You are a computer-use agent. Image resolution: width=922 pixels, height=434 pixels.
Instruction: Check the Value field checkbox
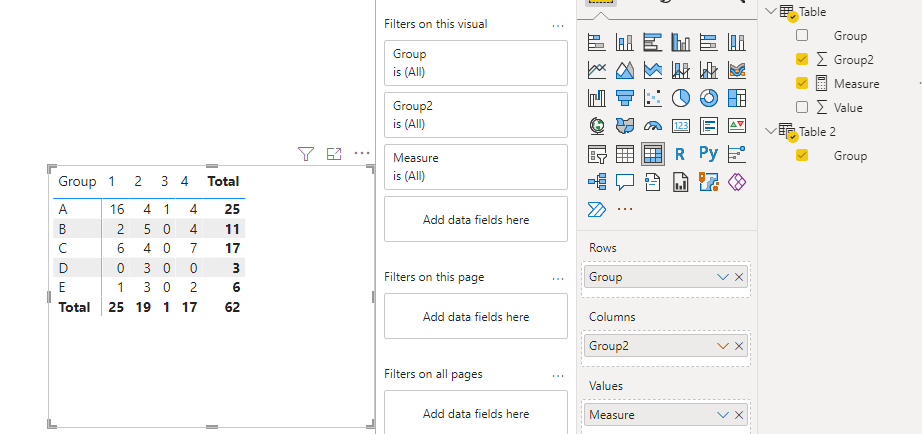[802, 108]
